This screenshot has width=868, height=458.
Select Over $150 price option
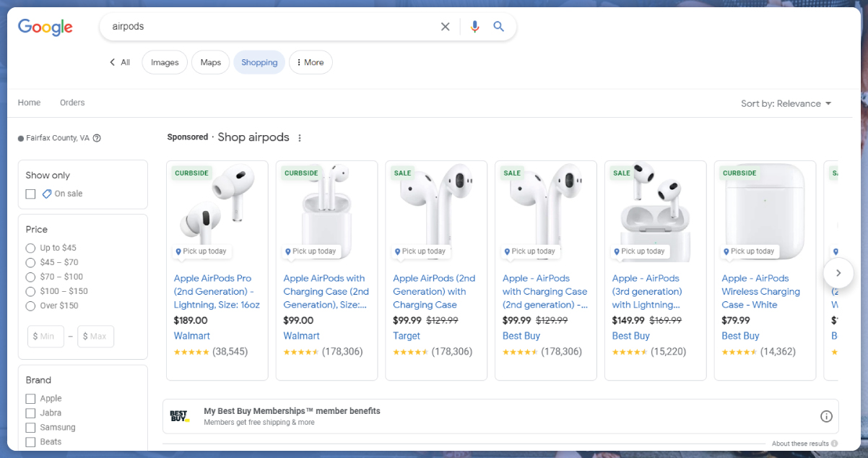30,306
